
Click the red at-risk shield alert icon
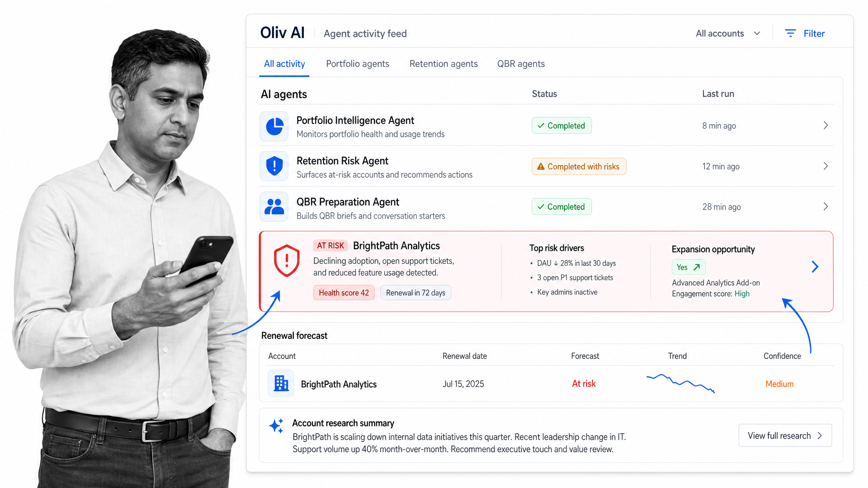pos(287,261)
